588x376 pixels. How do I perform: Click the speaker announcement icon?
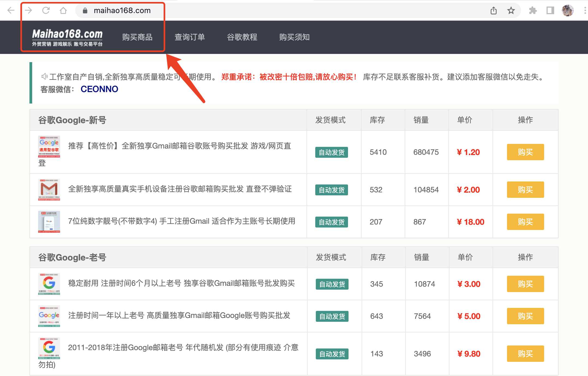44,77
